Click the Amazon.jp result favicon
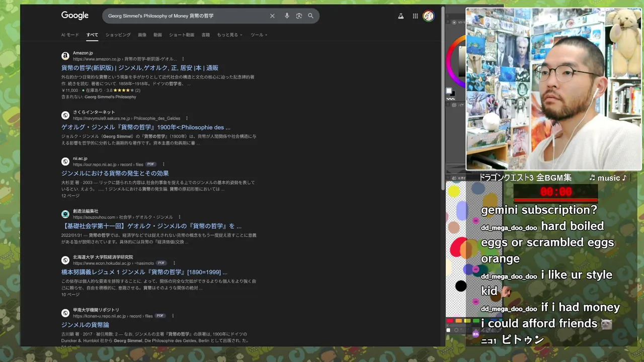 coord(65,56)
